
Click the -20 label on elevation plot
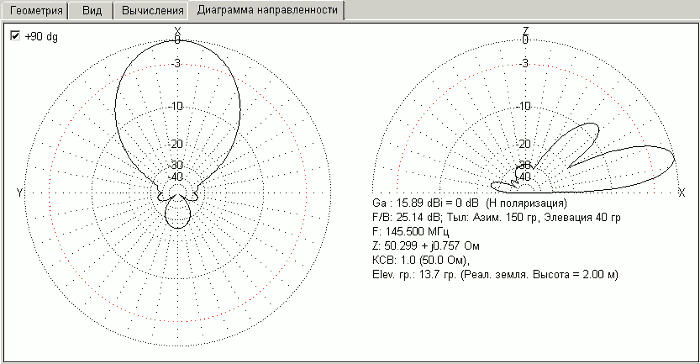pos(524,144)
